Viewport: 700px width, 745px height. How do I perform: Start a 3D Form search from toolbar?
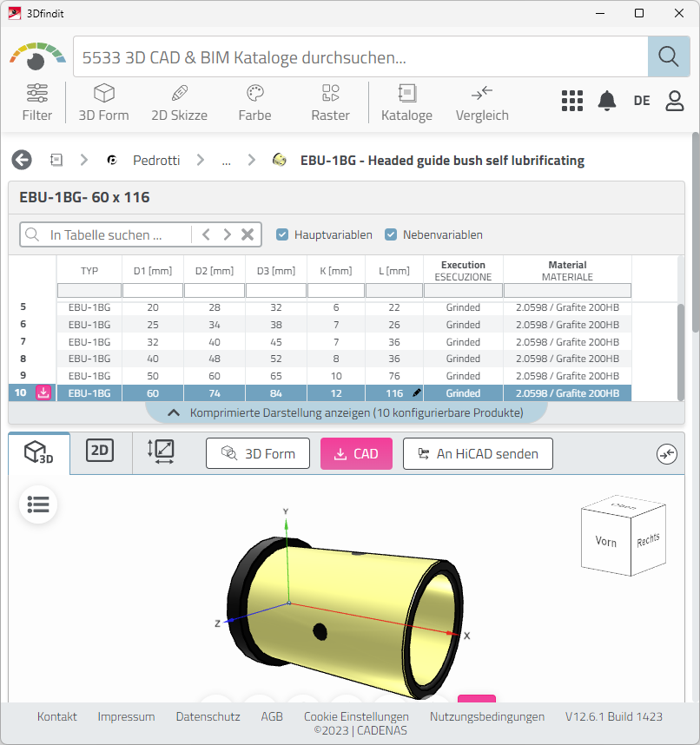pyautogui.click(x=103, y=102)
